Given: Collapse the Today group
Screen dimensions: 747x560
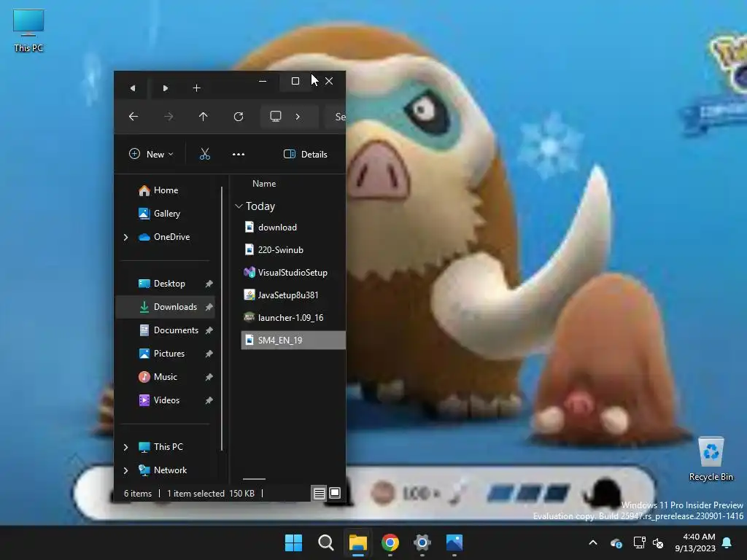Looking at the screenshot, I should (x=239, y=206).
